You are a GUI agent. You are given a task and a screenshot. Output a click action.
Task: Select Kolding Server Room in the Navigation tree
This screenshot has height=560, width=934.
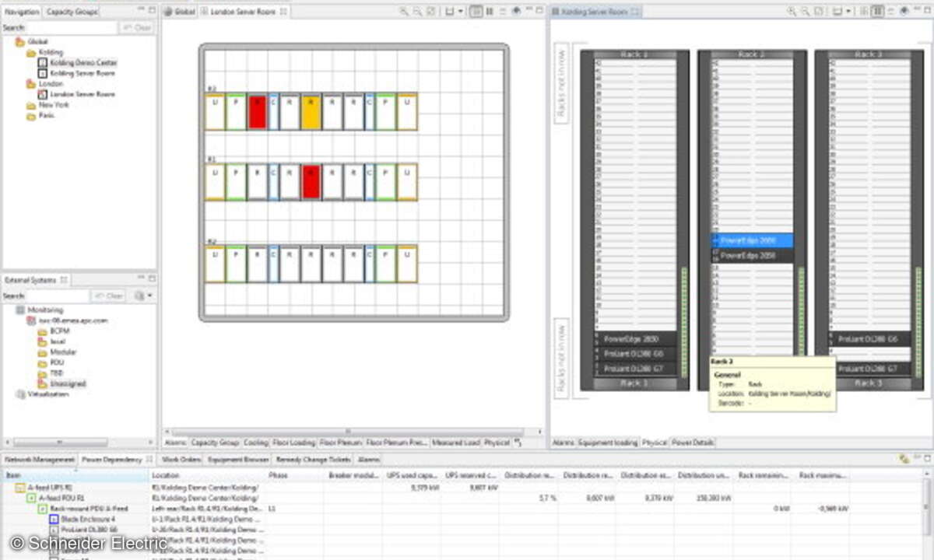tap(76, 73)
